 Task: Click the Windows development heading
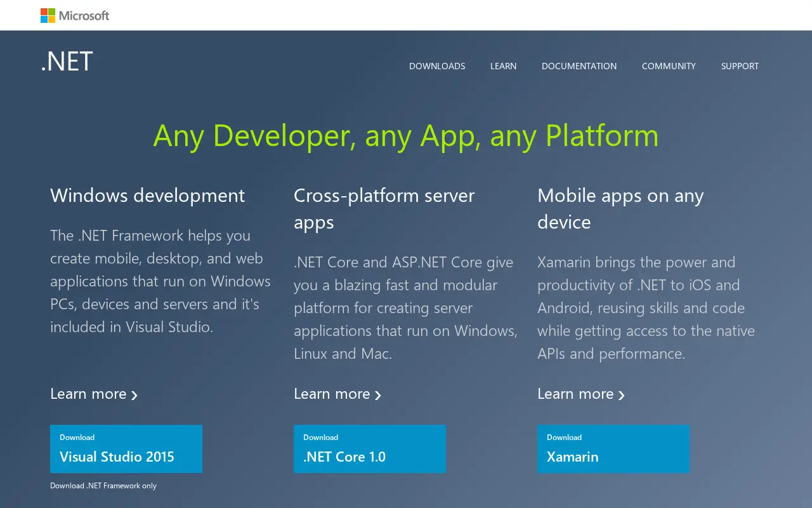click(x=147, y=196)
